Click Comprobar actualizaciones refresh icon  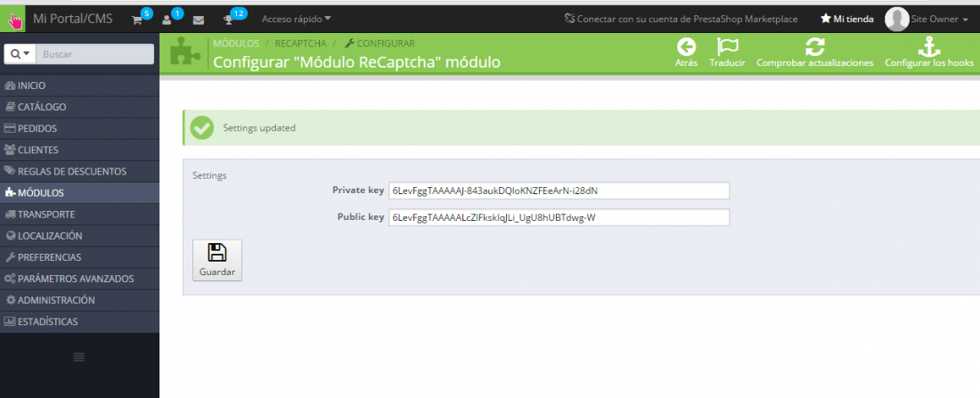814,47
